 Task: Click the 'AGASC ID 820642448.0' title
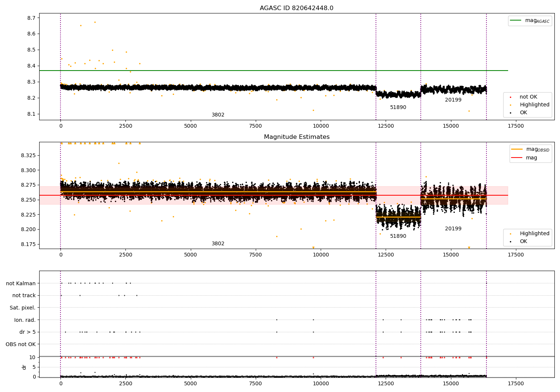pos(296,8)
